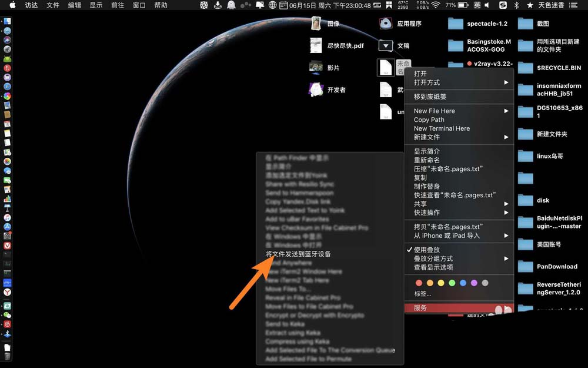
Task: Expand 打开方式 submenu
Action: pyautogui.click(x=459, y=82)
